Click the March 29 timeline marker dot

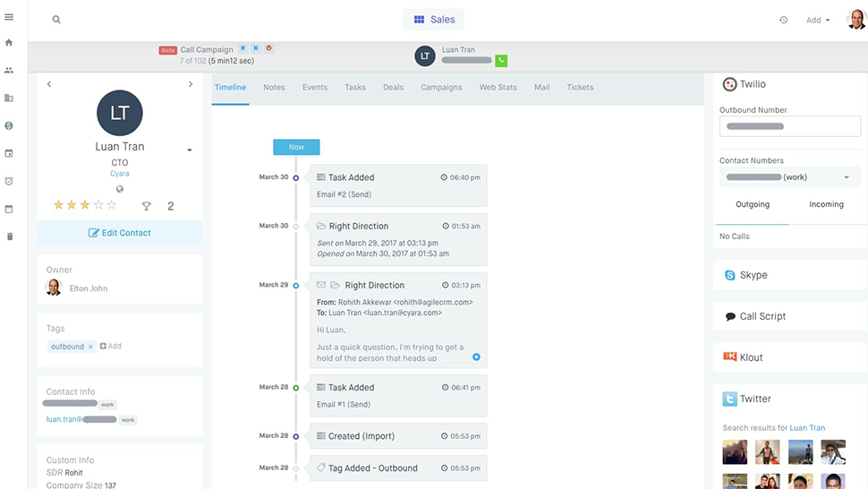tap(295, 286)
